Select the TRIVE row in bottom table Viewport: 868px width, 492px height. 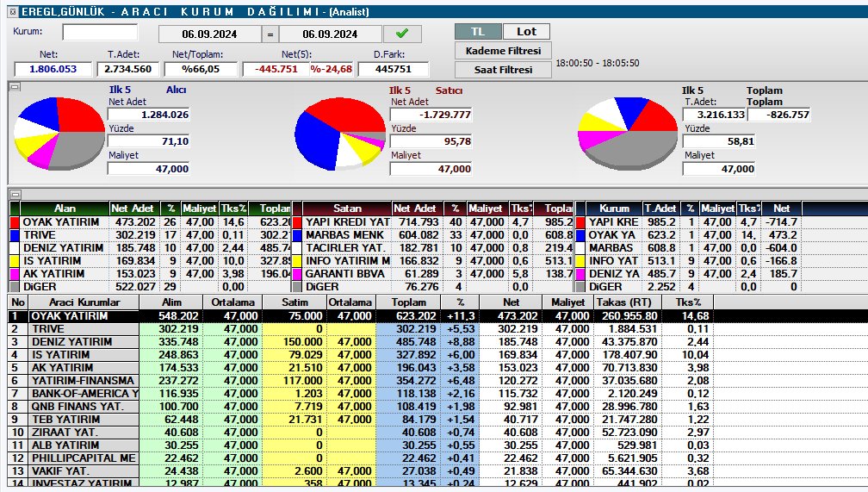[x=437, y=329]
